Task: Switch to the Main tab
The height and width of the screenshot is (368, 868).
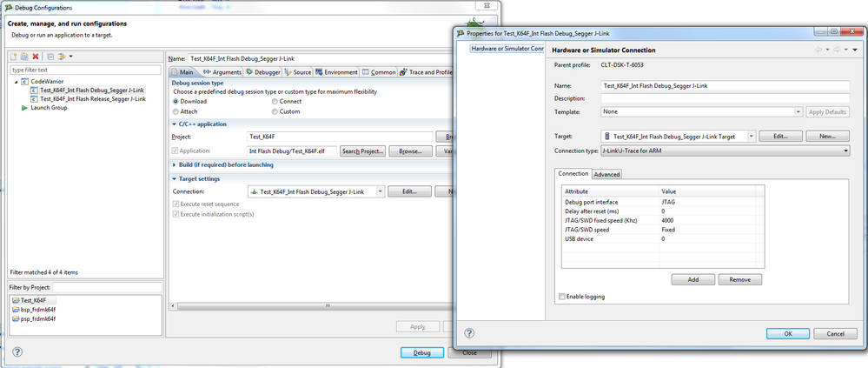Action: (x=182, y=72)
